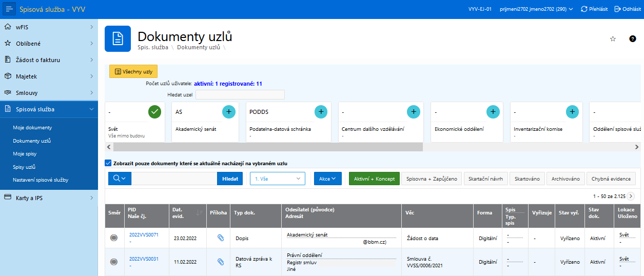Switch to Spisovna + Zapůjčeno tab

pos(431,179)
